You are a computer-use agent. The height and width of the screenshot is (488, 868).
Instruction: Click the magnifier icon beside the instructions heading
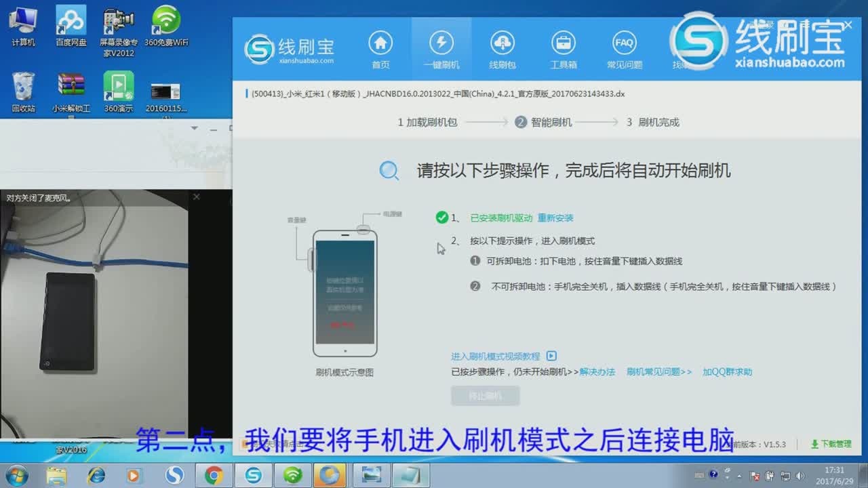pos(389,170)
